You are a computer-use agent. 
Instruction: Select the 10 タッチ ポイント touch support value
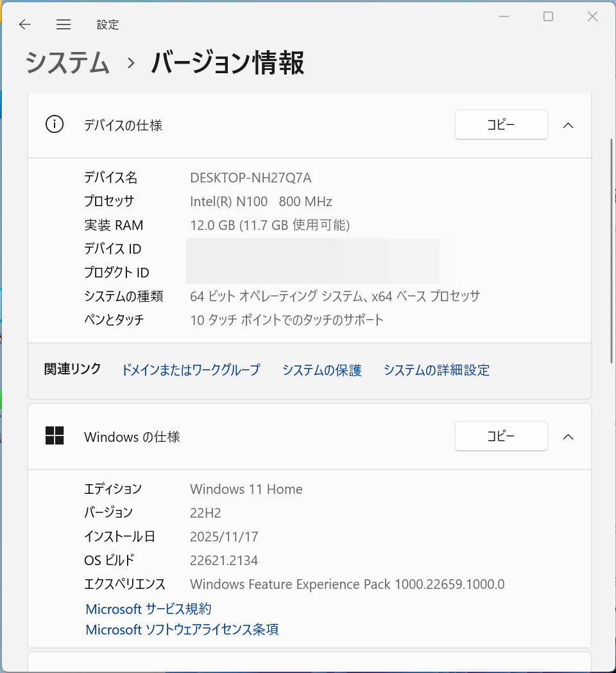pos(287,320)
